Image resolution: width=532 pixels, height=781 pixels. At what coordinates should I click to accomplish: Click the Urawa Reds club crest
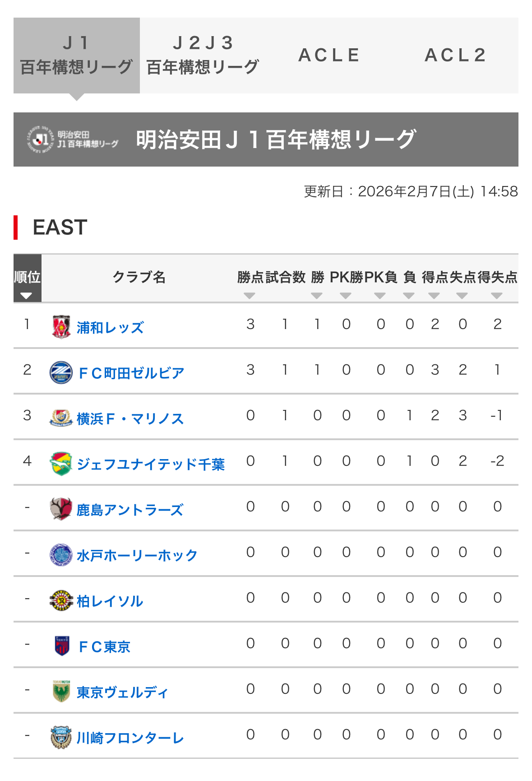(x=61, y=327)
